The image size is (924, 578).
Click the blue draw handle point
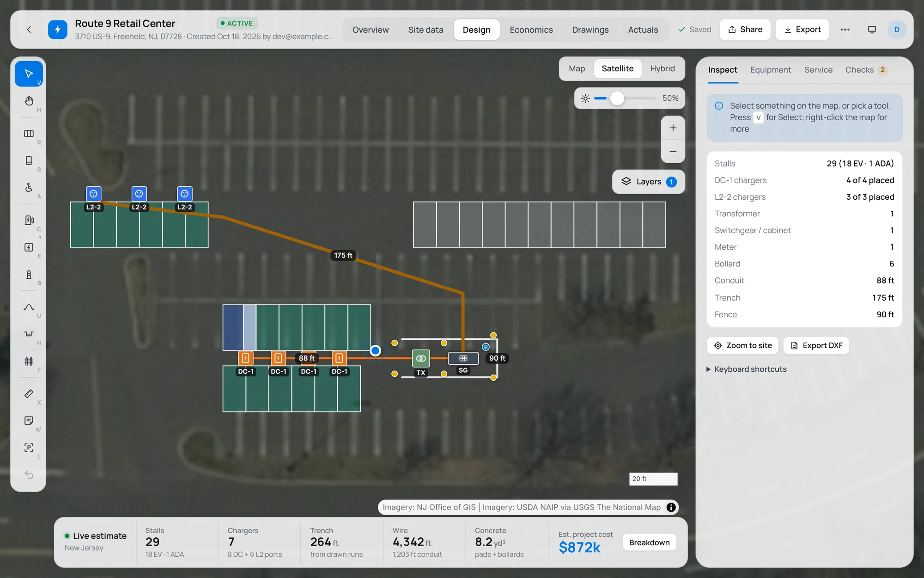coord(375,350)
